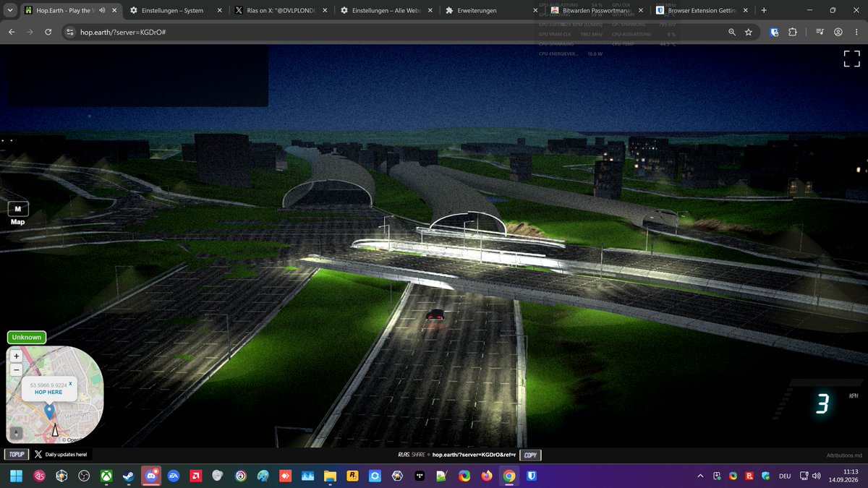Open the zoom magnifier in the address bar
868x488 pixels.
coord(732,33)
